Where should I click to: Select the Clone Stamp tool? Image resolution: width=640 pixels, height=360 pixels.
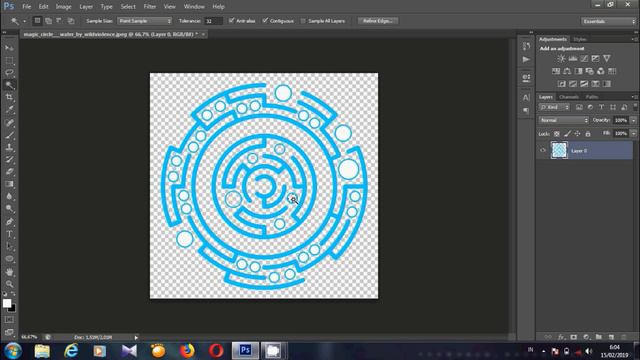click(x=9, y=147)
